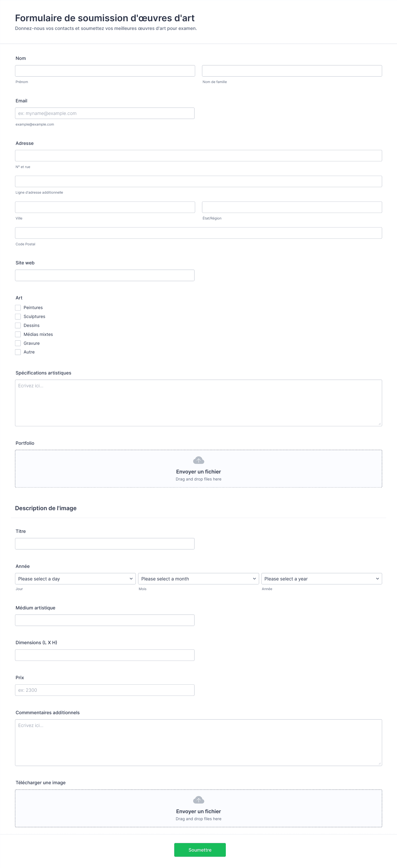Click the Site web input box
Viewport: 397px width, 868px height.
(104, 275)
